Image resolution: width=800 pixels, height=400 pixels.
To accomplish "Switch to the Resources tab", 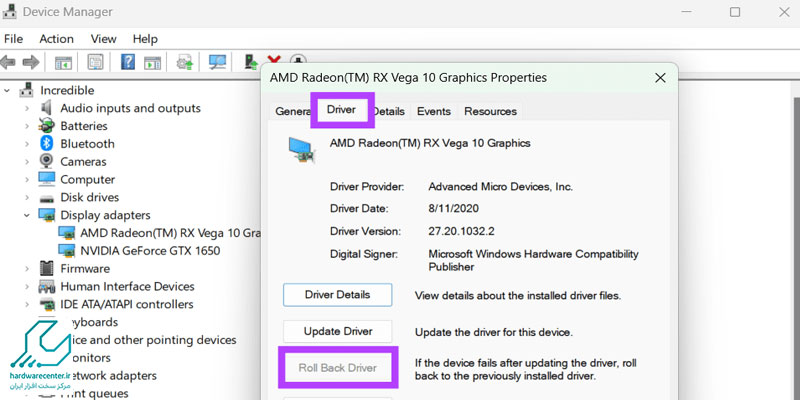I will (490, 111).
